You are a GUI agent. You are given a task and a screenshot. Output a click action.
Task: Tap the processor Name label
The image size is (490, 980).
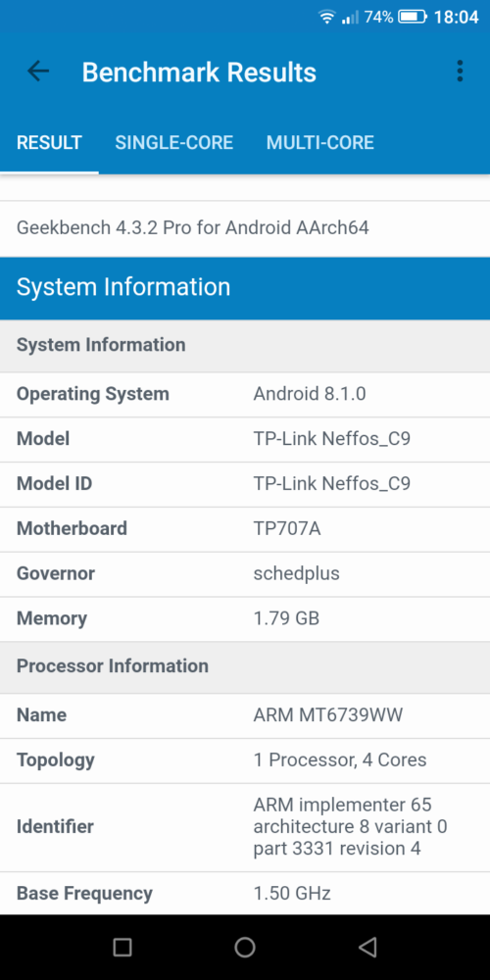click(x=41, y=715)
